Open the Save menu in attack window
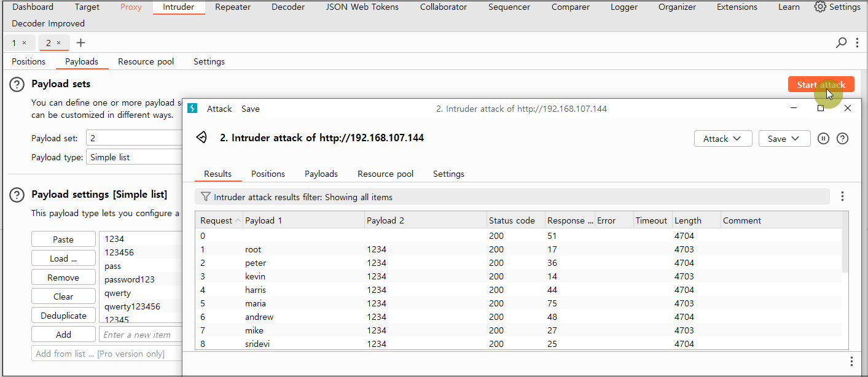Image resolution: width=868 pixels, height=377 pixels. (251, 109)
